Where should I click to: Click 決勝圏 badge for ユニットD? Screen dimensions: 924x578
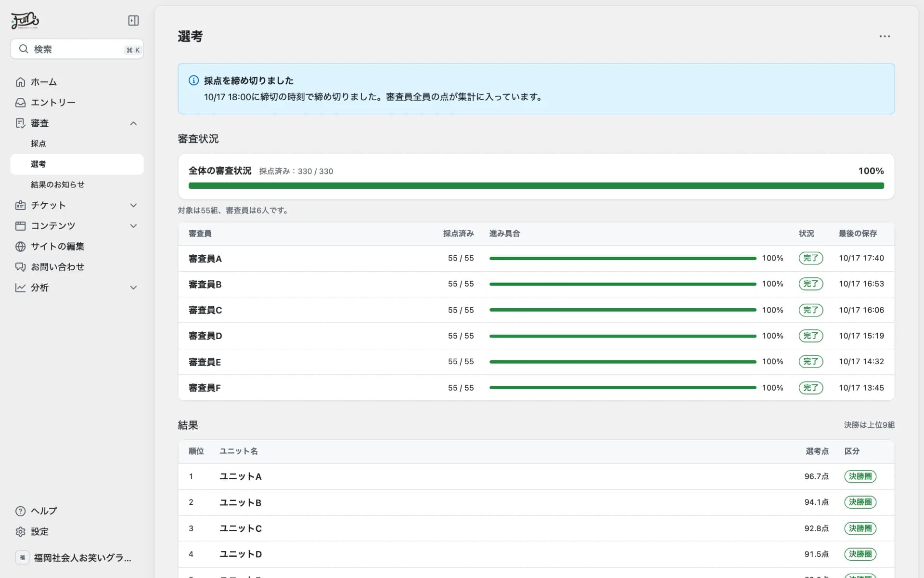860,554
